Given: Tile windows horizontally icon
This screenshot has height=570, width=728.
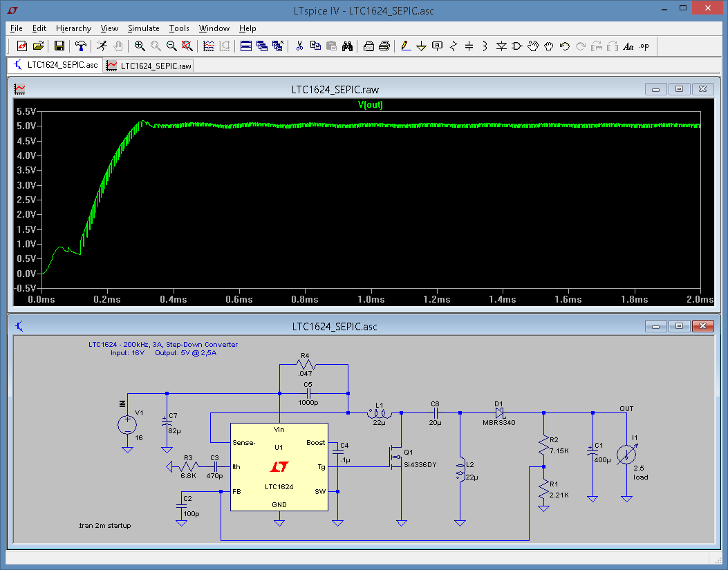Looking at the screenshot, I should (246, 46).
